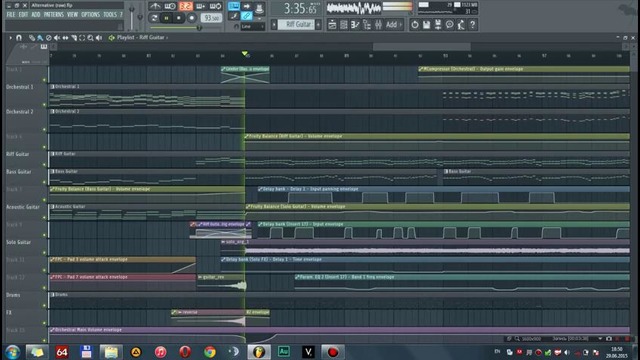Screen dimensions: 640x360
Task: Select the playlist delete tool
Action: click(49, 38)
